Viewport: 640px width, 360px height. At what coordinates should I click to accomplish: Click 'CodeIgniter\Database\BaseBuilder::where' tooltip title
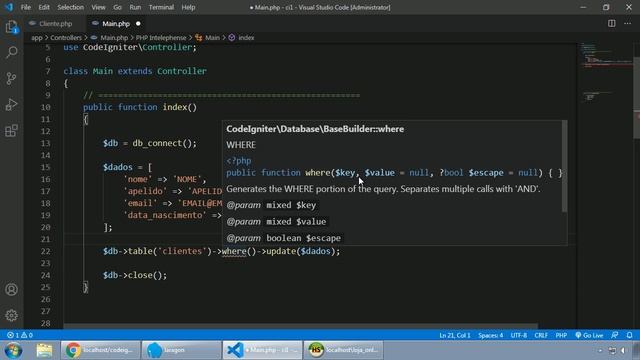coord(315,129)
